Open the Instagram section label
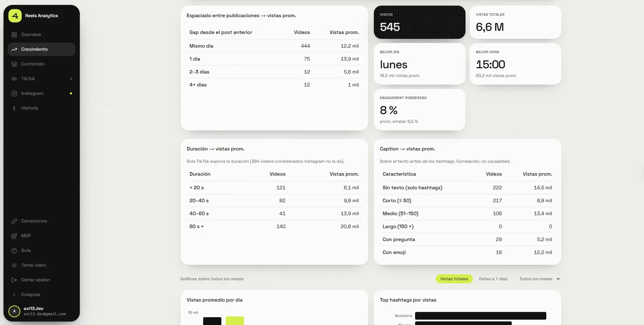Screen dimensions: 644x325 (x=32, y=93)
